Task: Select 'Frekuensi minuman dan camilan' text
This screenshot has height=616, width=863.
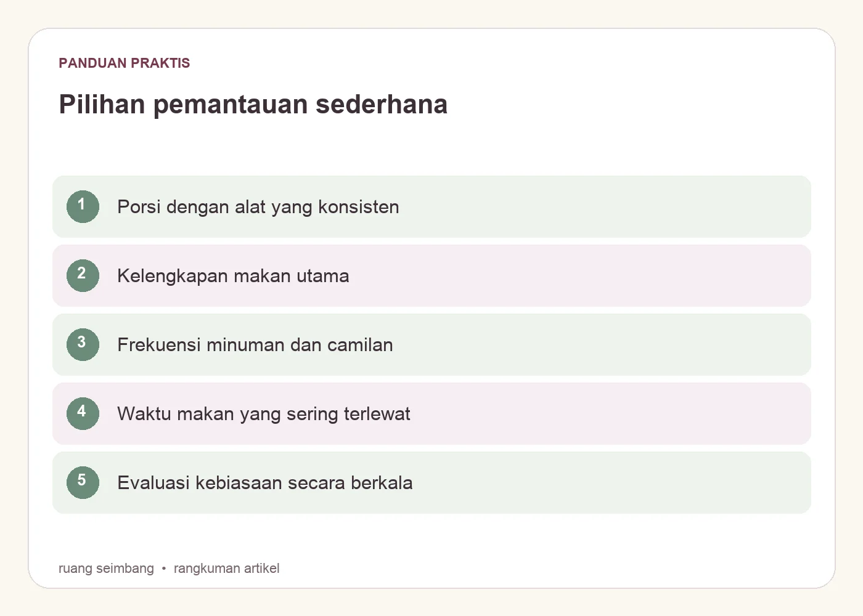Action: click(x=255, y=345)
